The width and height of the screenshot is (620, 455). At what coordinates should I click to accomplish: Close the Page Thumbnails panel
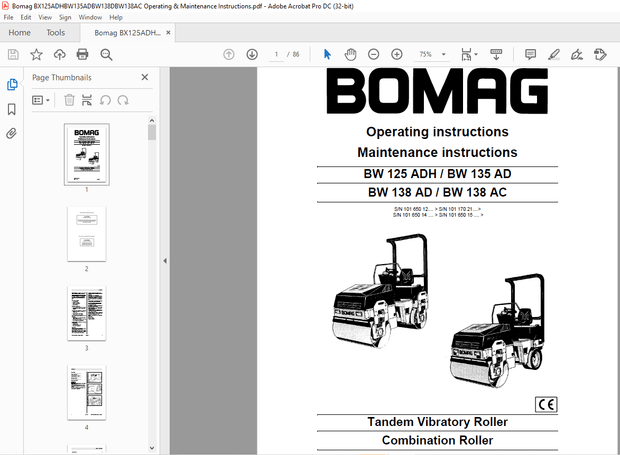coord(145,77)
